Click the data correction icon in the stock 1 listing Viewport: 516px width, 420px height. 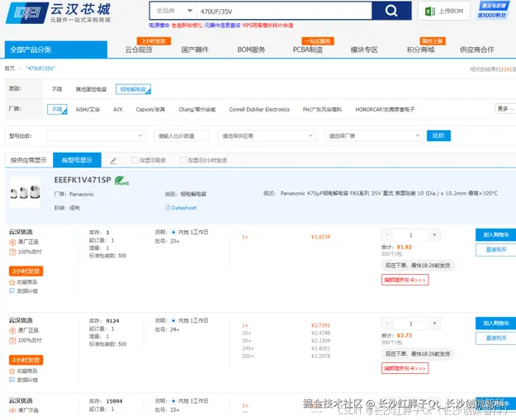12,290
